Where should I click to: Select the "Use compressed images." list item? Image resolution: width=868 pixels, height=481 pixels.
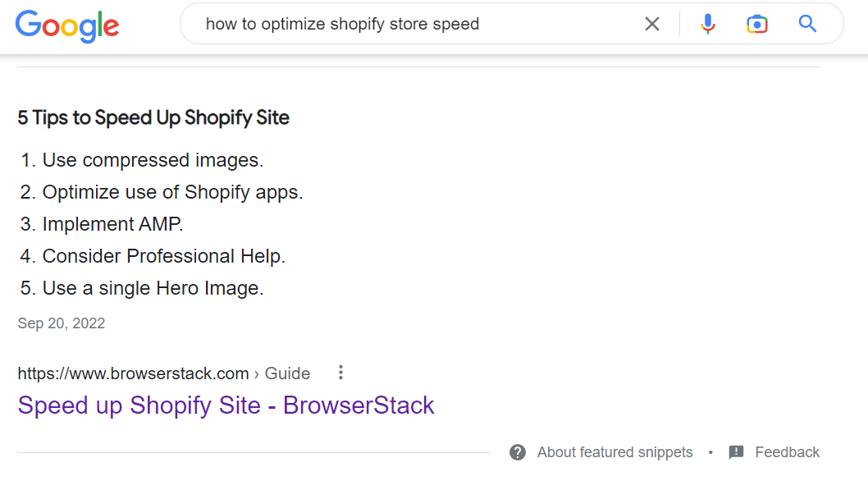click(x=153, y=160)
